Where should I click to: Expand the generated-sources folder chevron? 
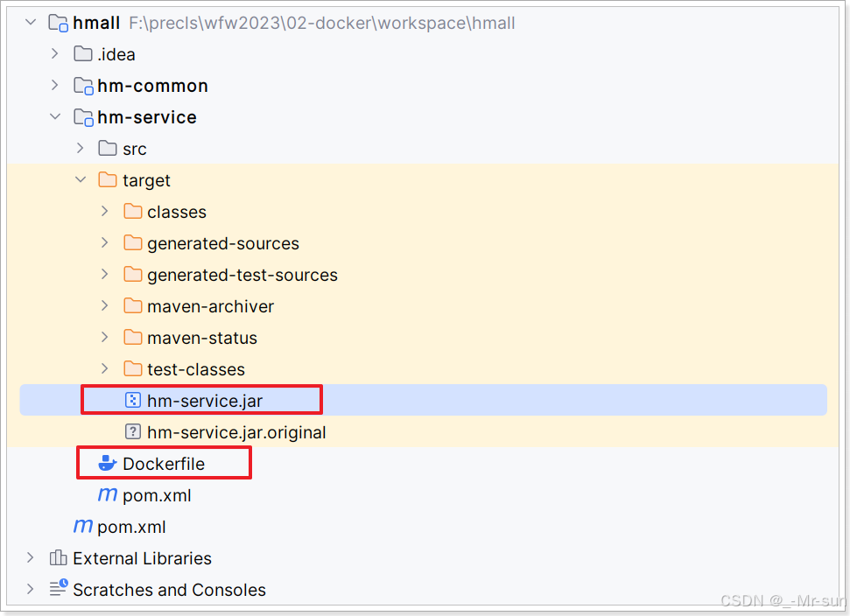click(105, 242)
